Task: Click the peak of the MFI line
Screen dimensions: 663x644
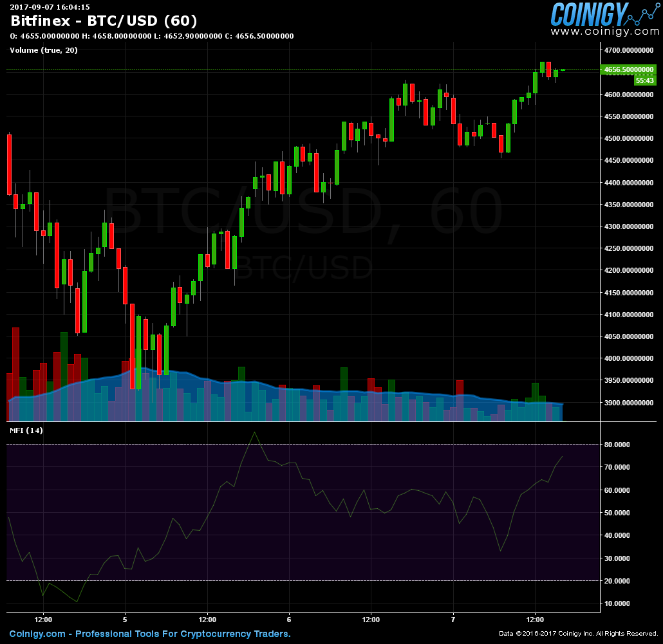Action: point(255,432)
